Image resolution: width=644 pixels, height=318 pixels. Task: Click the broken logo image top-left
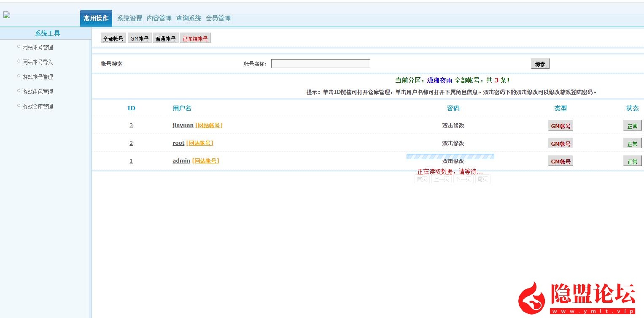coord(7,15)
